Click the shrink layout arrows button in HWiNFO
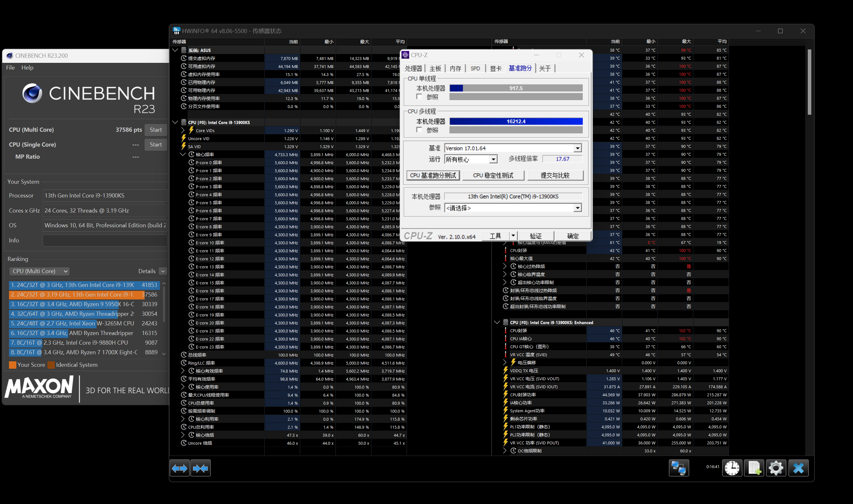Image resolution: width=853 pixels, height=504 pixels. pos(200,468)
